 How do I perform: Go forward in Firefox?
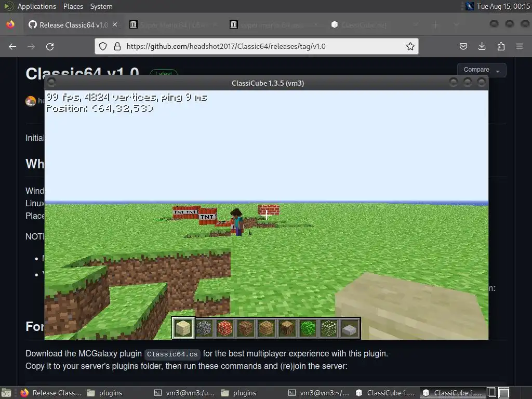pyautogui.click(x=31, y=46)
